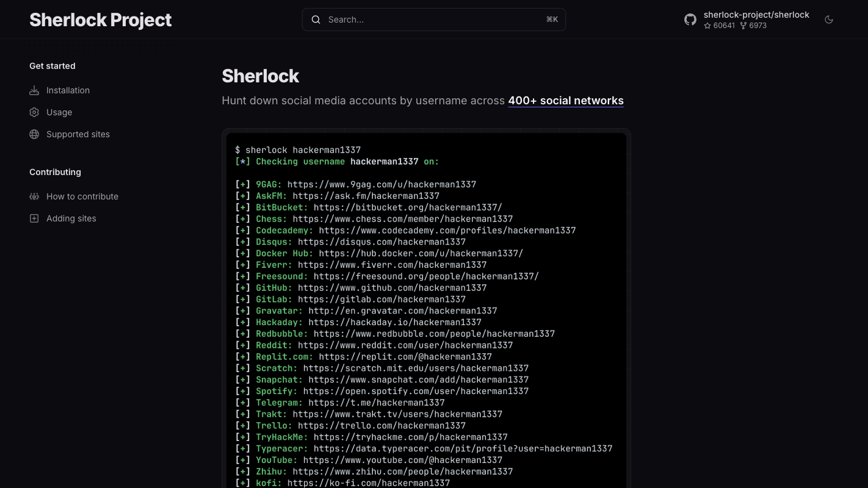Click the Scratch result URL

tap(416, 368)
